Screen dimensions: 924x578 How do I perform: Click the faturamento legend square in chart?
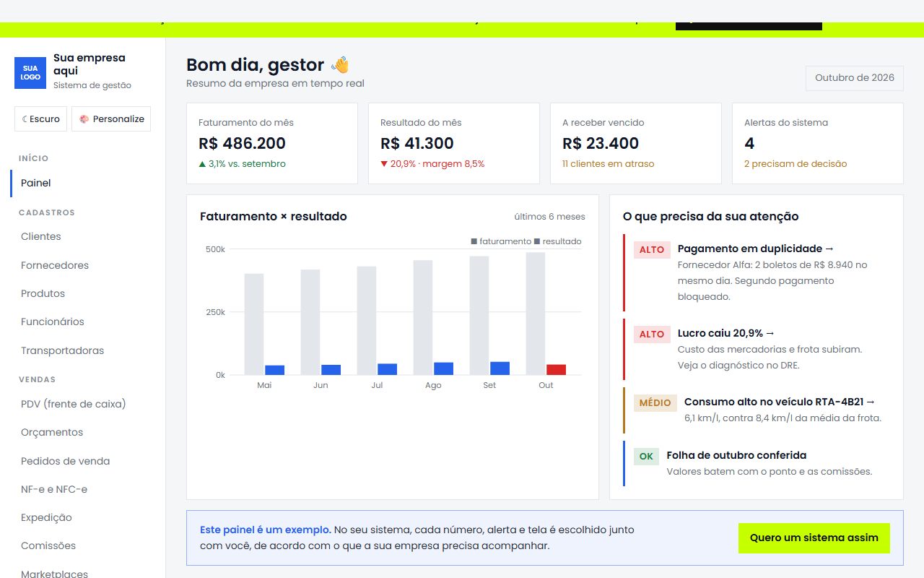tap(474, 241)
